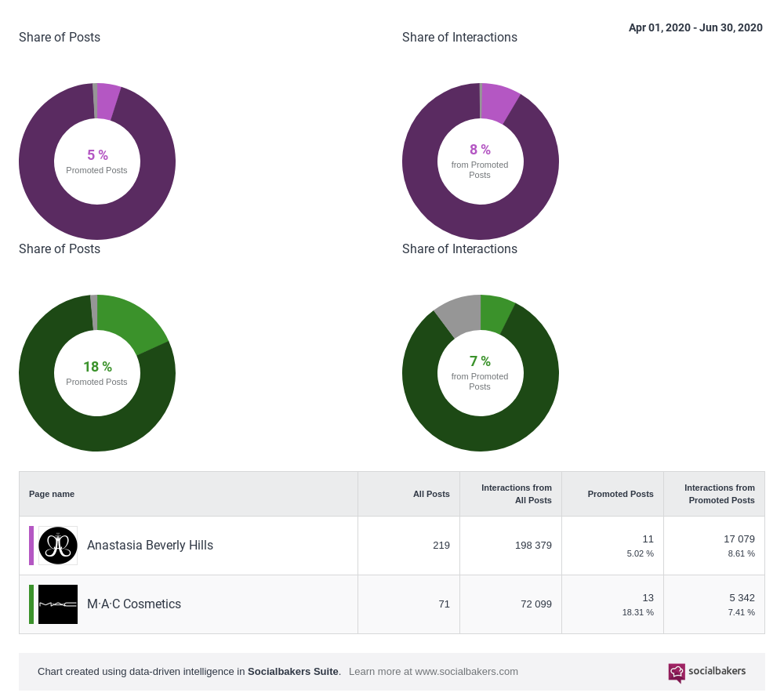Switch to the Share of Interactions view
This screenshot has height=700, width=784.
point(459,37)
